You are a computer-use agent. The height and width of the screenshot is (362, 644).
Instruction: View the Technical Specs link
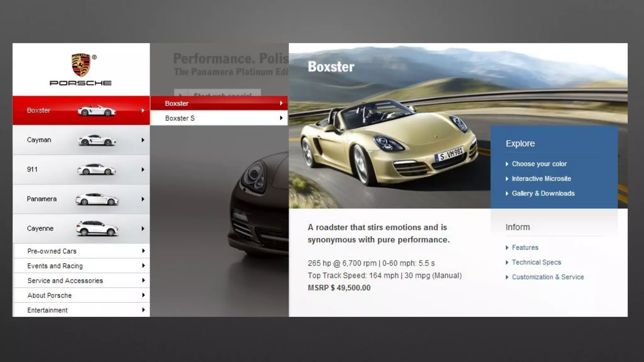(536, 262)
